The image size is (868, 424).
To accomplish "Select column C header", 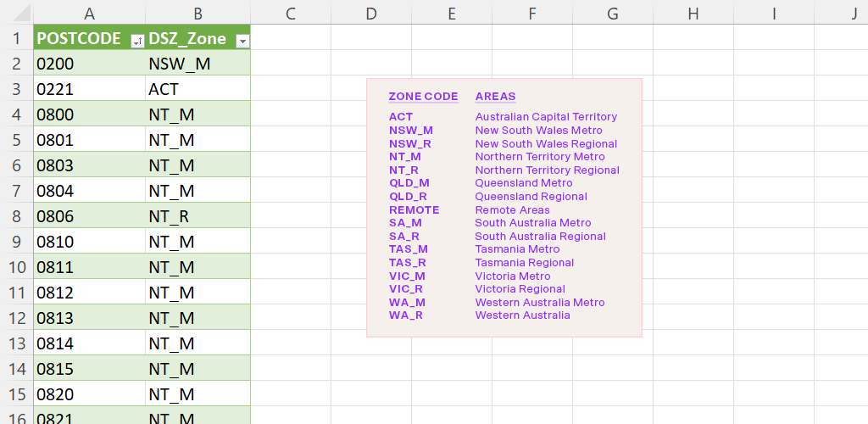I will (291, 14).
